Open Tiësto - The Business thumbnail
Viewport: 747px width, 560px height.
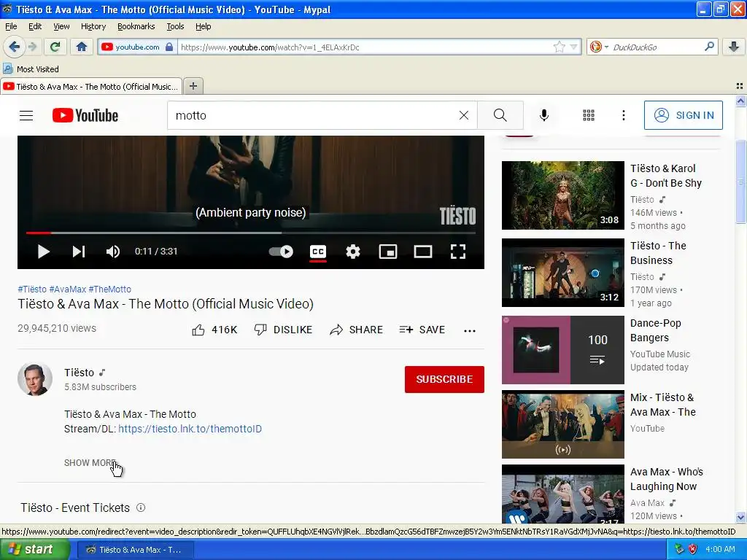click(562, 273)
